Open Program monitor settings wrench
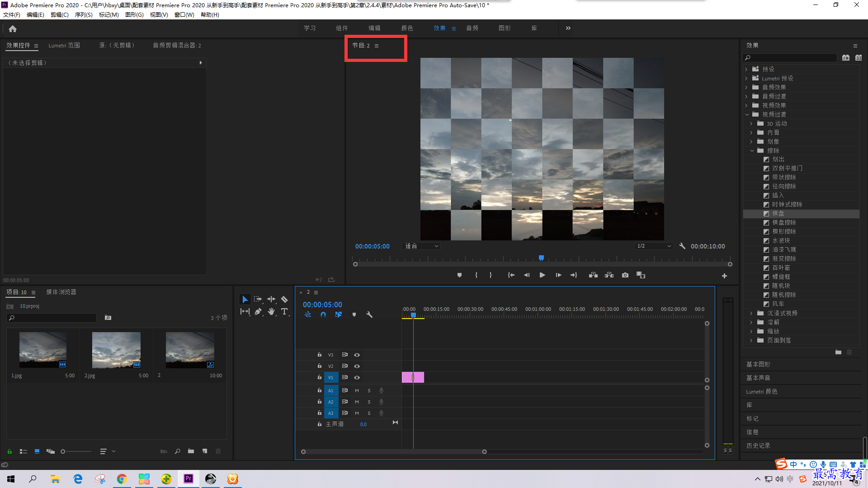Viewport: 868px width, 488px height. coord(682,246)
